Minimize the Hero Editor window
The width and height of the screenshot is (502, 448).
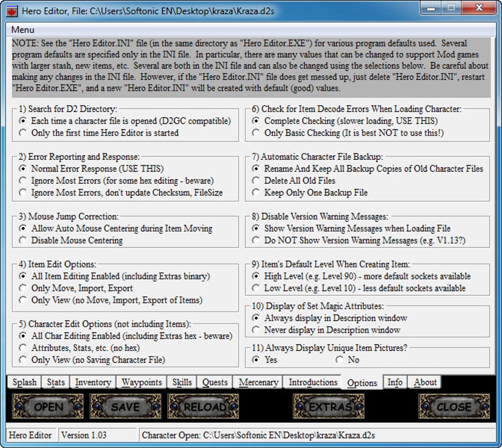pyautogui.click(x=431, y=8)
